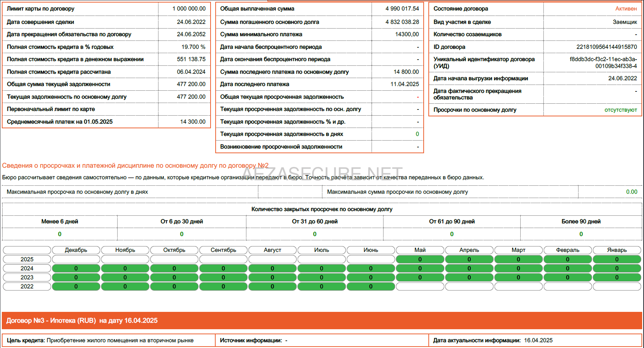Select the deal date 24.06.2022
Image resolution: width=644 pixels, height=348 pixels.
(x=191, y=22)
